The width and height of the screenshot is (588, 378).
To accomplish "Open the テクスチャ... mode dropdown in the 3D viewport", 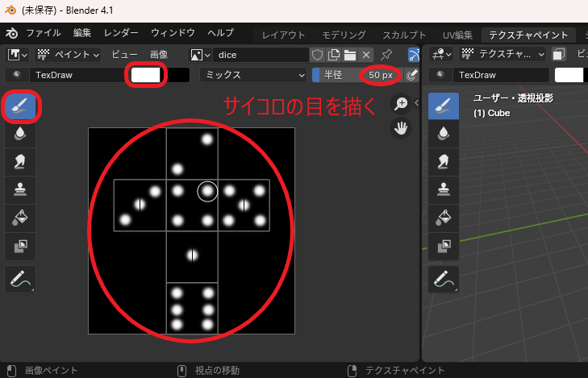I will point(503,55).
